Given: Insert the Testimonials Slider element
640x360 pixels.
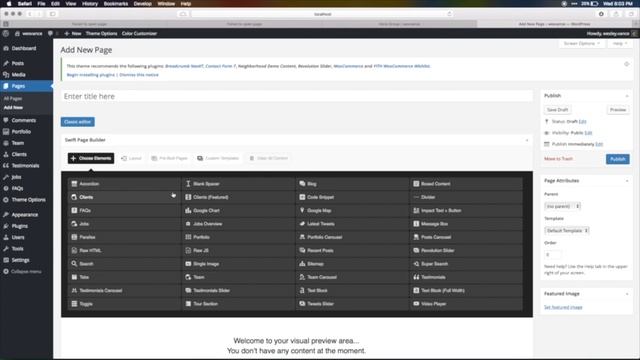Looking at the screenshot, I should 238,291.
